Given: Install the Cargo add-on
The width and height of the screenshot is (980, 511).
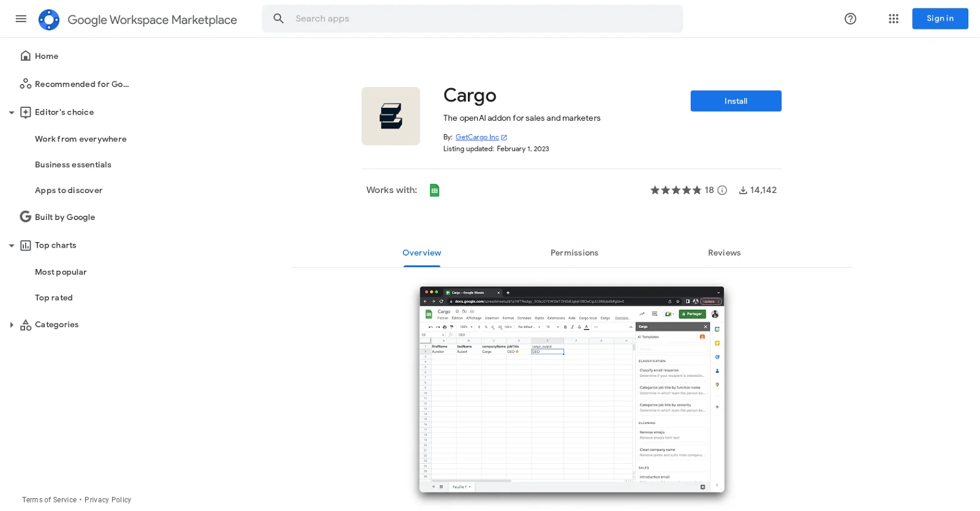Looking at the screenshot, I should 736,101.
